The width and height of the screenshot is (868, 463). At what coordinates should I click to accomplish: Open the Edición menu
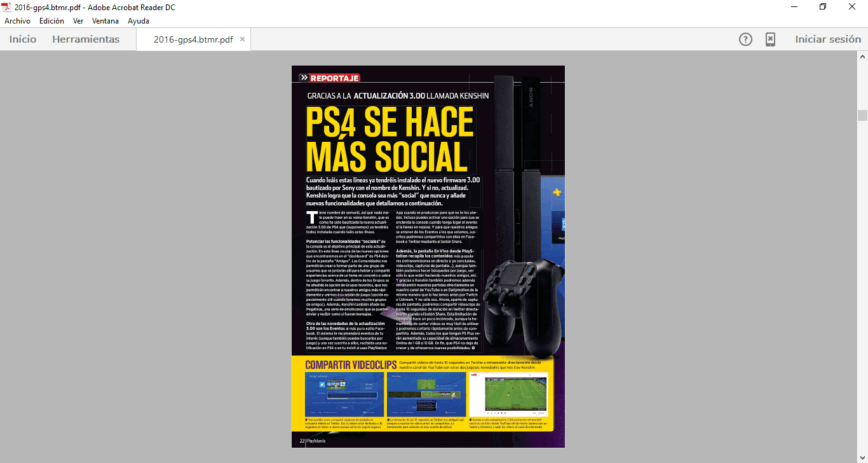[x=51, y=21]
